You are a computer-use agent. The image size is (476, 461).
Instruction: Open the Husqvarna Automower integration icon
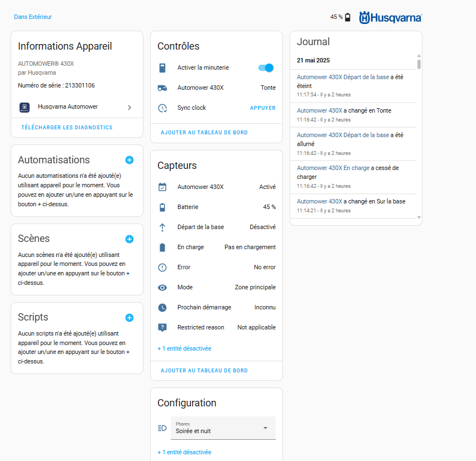pyautogui.click(x=25, y=108)
